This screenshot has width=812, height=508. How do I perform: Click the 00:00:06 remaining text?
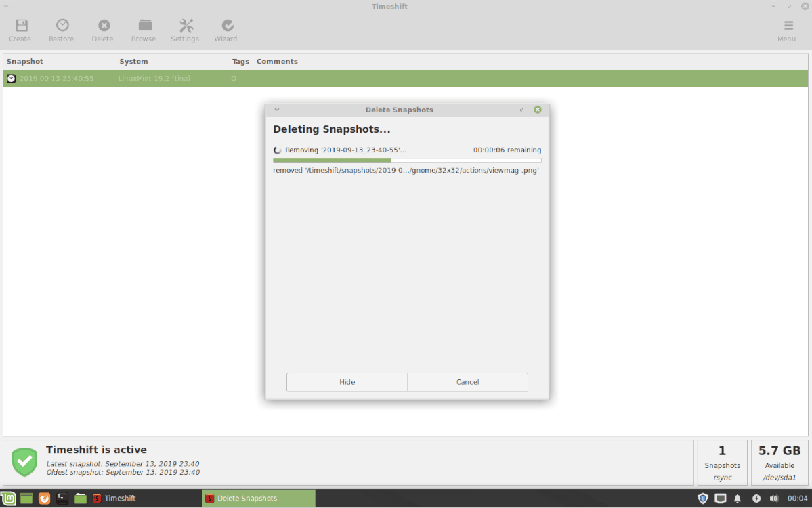coord(507,150)
